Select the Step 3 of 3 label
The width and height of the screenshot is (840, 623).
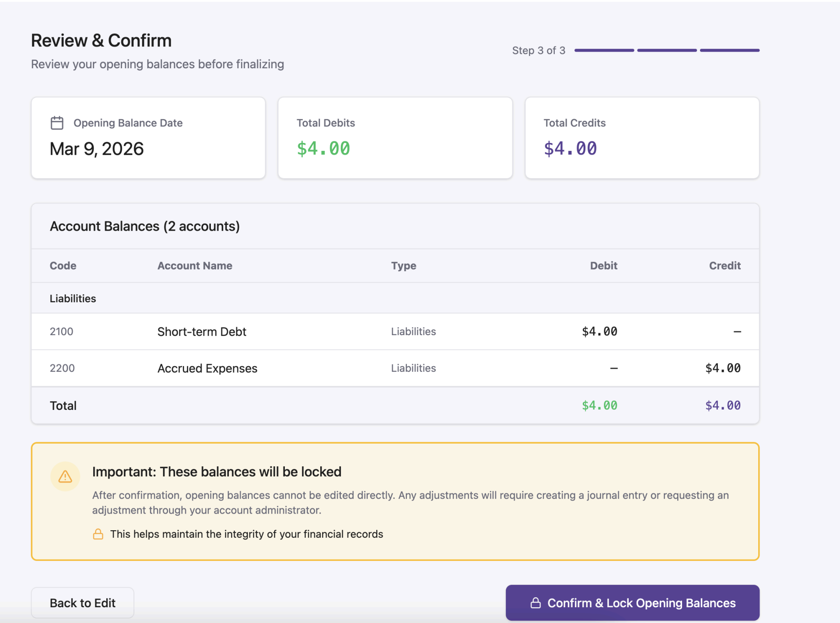tap(539, 50)
